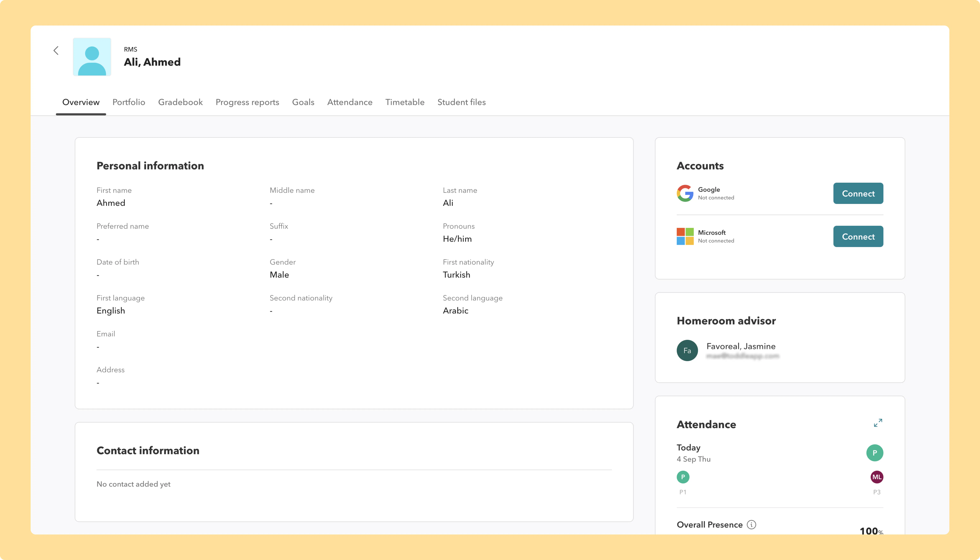Image resolution: width=980 pixels, height=560 pixels.
Task: Click the Date of birth label
Action: (118, 262)
